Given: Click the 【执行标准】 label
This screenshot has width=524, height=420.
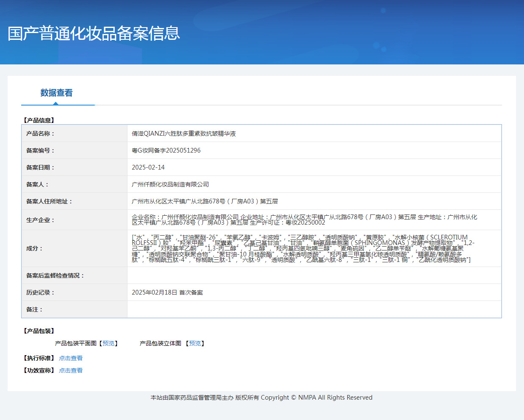Looking at the screenshot, I should pyautogui.click(x=39, y=358).
